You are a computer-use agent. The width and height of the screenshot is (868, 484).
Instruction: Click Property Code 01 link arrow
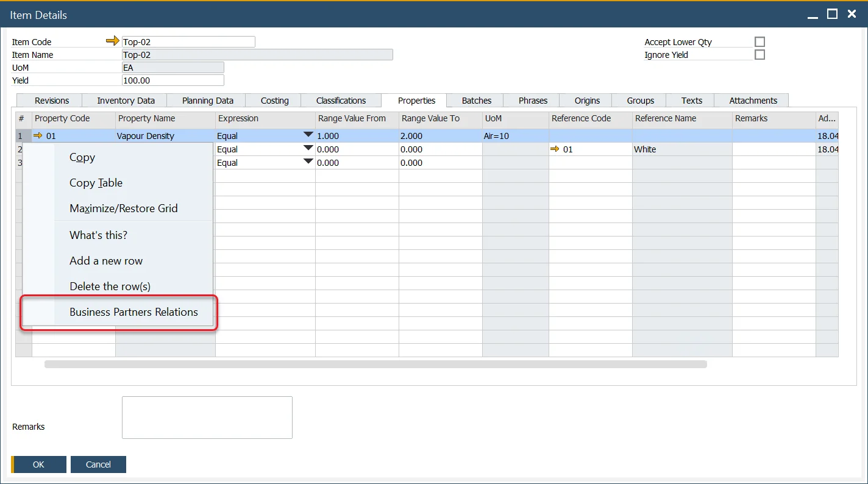(x=38, y=136)
